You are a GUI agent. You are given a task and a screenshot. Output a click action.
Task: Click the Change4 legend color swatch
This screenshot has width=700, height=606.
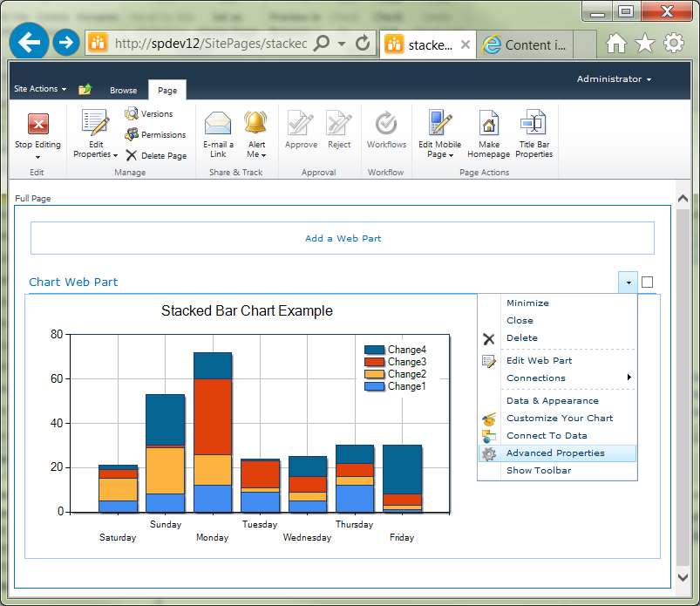point(374,350)
